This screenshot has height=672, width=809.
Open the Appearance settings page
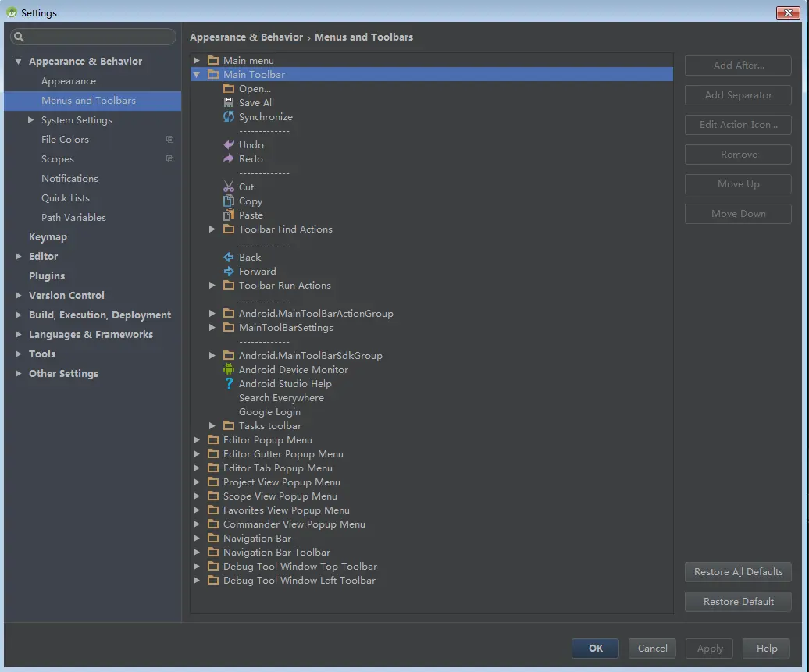69,81
